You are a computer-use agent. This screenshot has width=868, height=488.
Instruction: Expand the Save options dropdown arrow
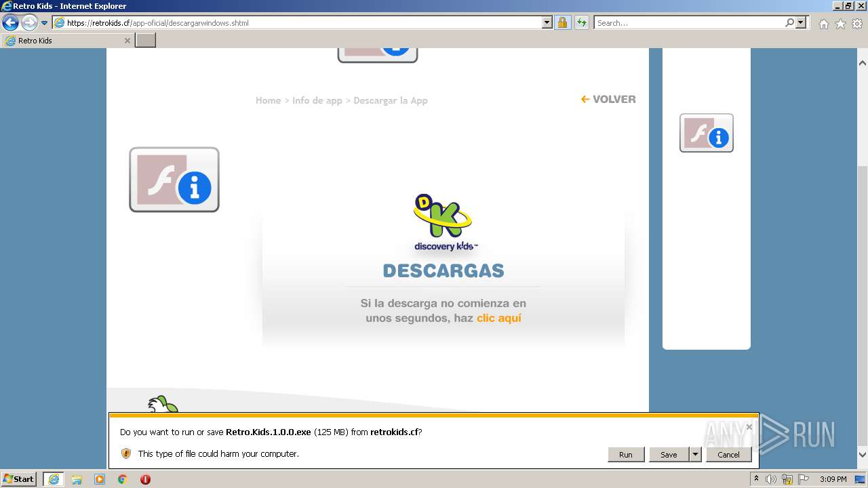tap(695, 455)
